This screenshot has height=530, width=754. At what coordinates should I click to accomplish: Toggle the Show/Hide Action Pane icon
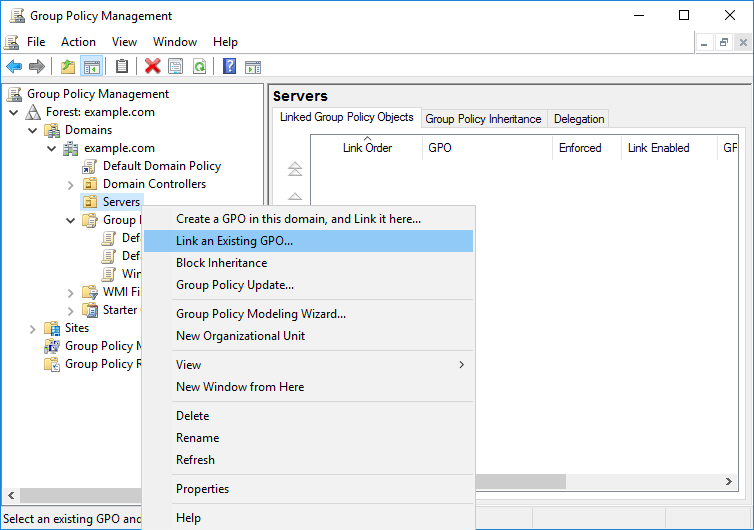point(253,67)
